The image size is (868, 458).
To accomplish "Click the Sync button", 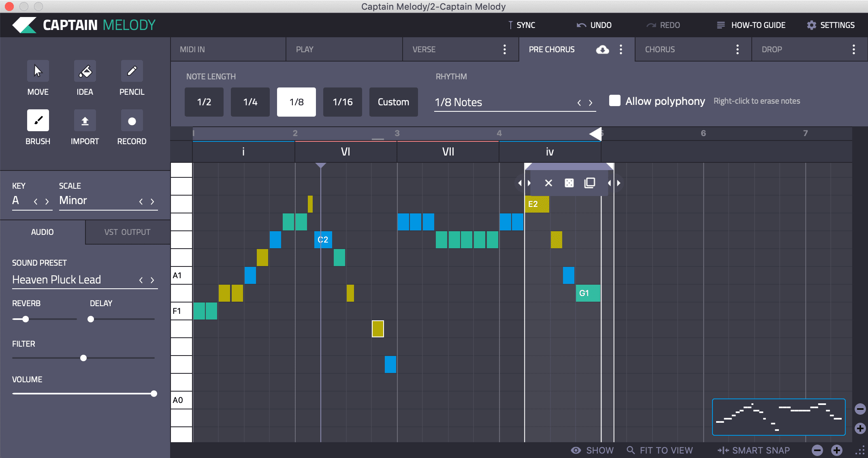I will click(x=522, y=25).
